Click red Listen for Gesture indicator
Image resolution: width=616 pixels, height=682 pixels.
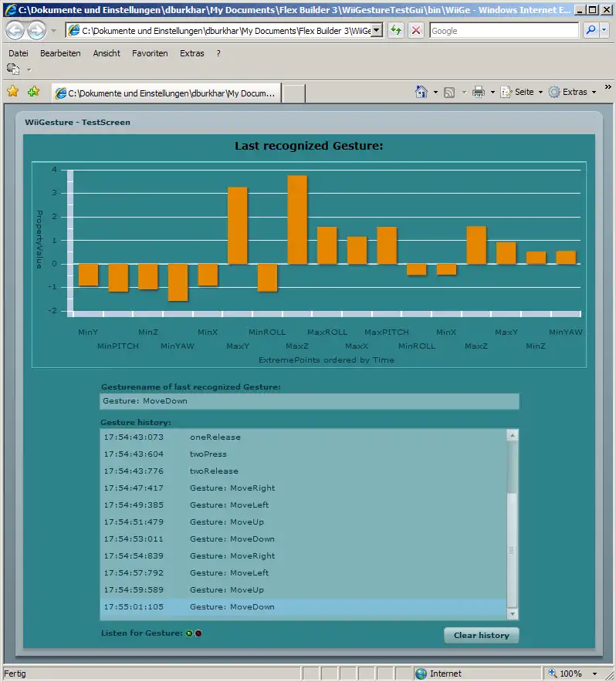(198, 633)
